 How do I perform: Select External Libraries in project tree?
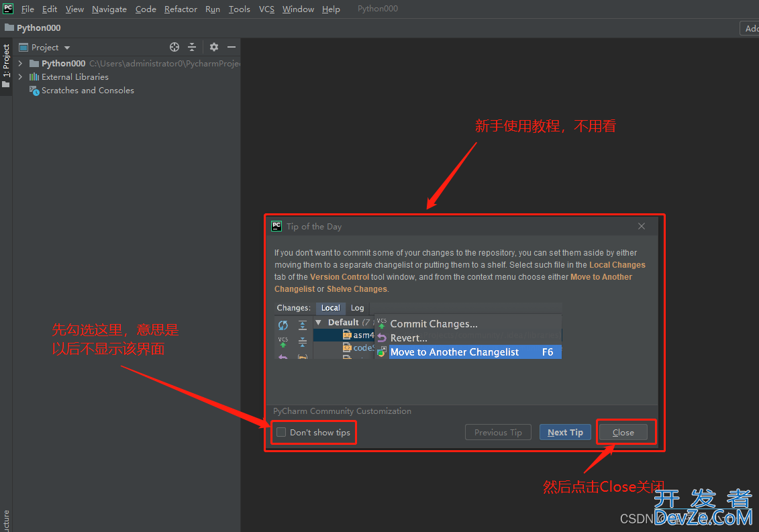click(x=75, y=77)
